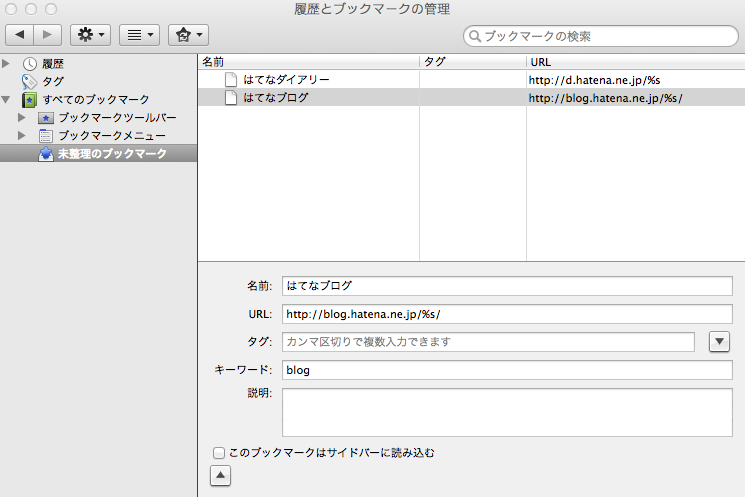Sort by the URL column header
This screenshot has width=745, height=497.
(x=636, y=62)
